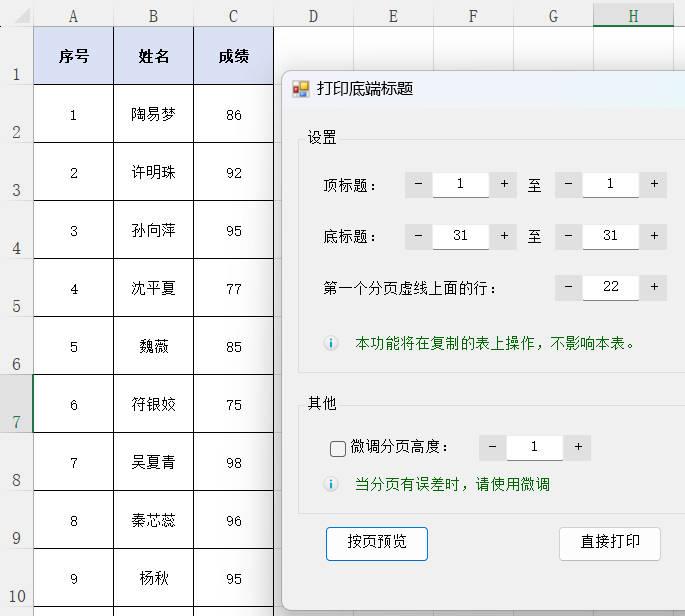Increase the 底标题 end row value
The width and height of the screenshot is (685, 616).
653,236
